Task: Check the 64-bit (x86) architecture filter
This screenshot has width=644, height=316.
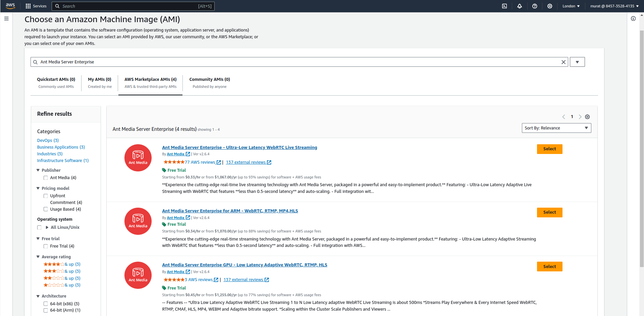Action: point(46,304)
